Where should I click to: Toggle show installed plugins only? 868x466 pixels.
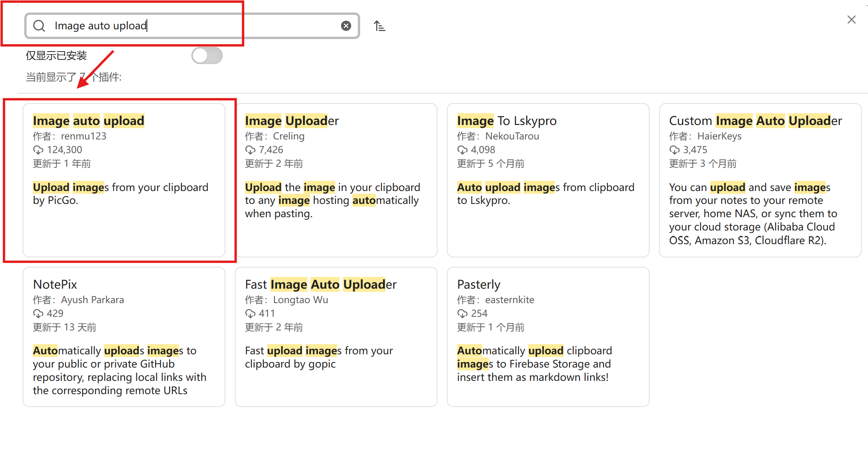coord(207,55)
